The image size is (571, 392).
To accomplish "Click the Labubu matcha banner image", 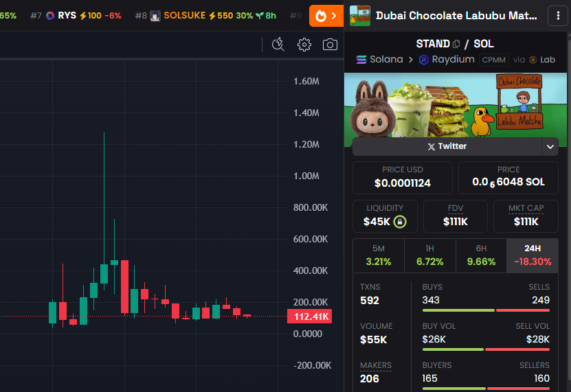I will (455, 105).
